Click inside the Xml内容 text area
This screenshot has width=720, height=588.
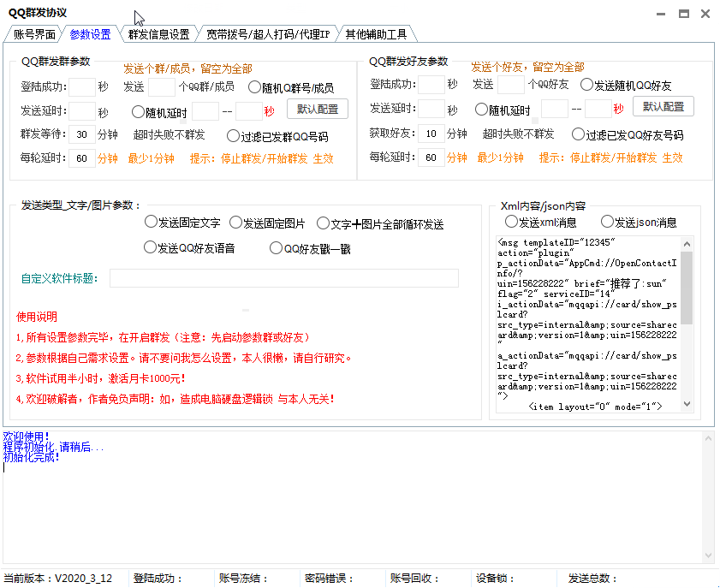pyautogui.click(x=588, y=324)
